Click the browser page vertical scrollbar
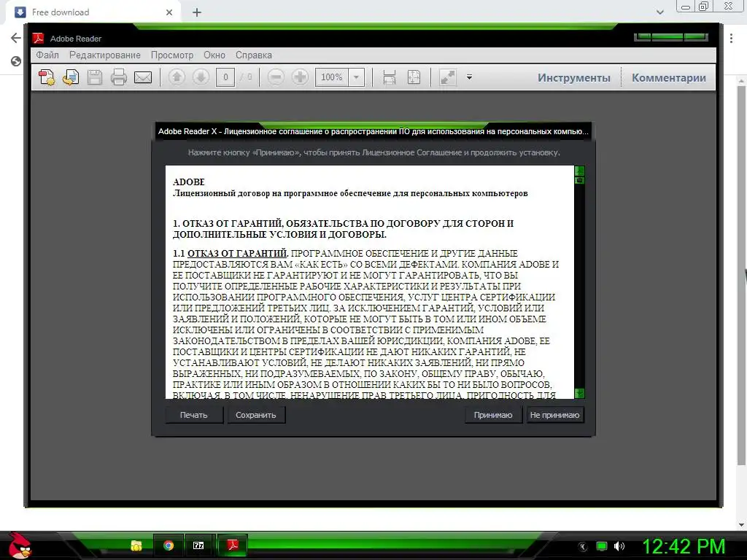Screen dimensions: 747x560 click(x=741, y=274)
